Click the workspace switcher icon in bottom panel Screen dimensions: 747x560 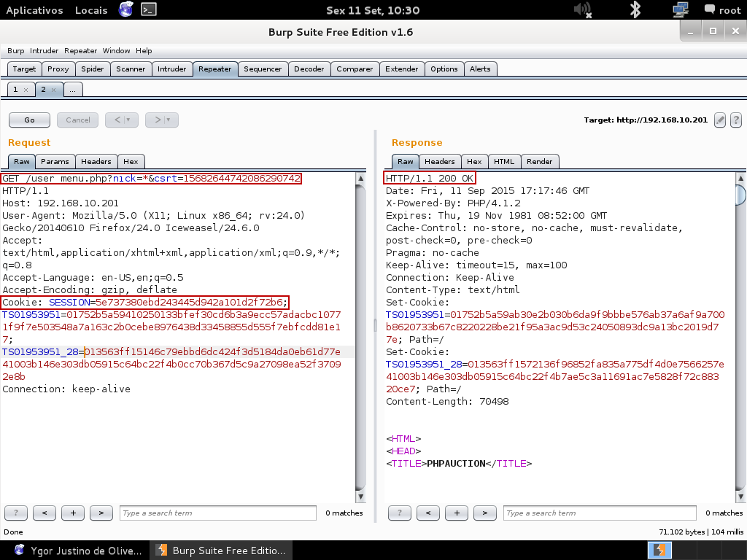coord(659,550)
